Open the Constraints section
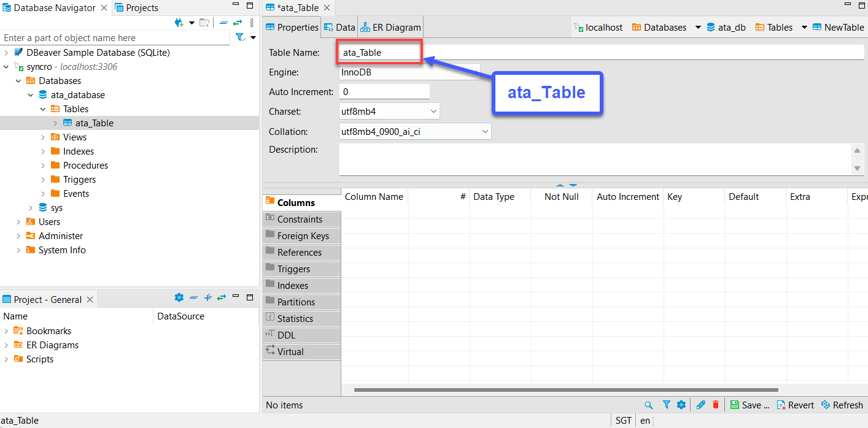Viewport: 868px width, 428px height. click(301, 219)
